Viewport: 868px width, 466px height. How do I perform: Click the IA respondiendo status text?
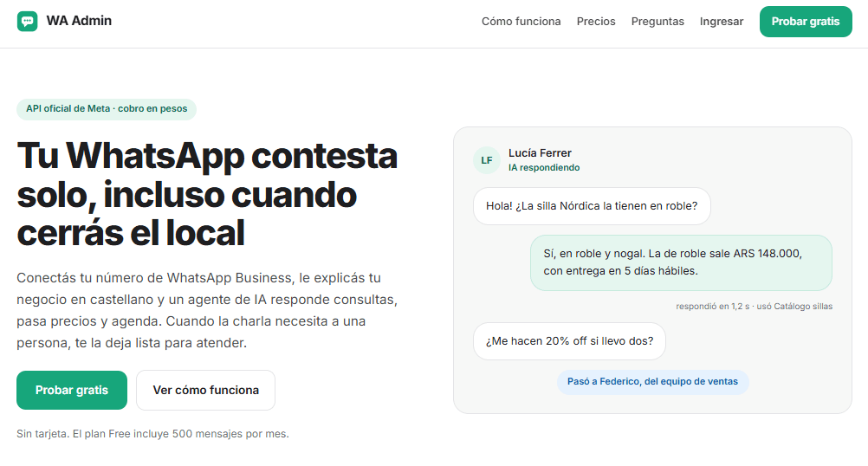click(544, 168)
